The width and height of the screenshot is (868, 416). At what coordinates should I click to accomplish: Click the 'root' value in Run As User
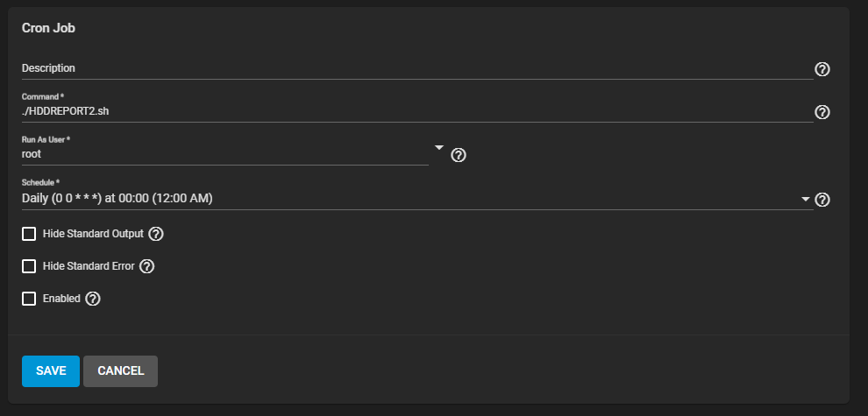32,154
